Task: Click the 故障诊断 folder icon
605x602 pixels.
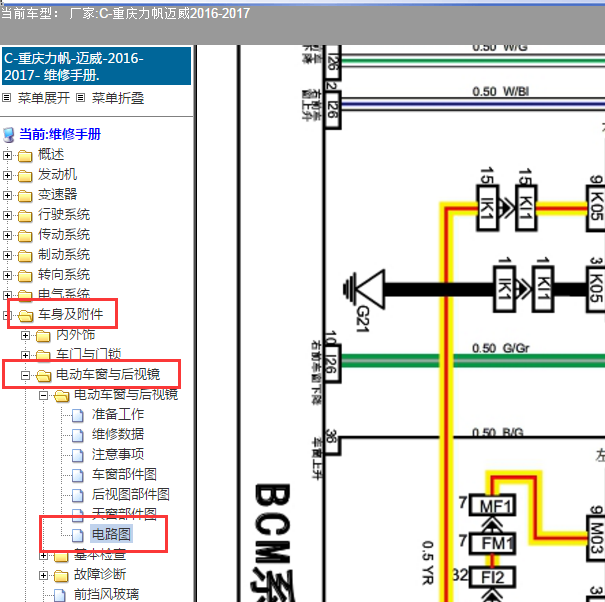Action: point(61,576)
